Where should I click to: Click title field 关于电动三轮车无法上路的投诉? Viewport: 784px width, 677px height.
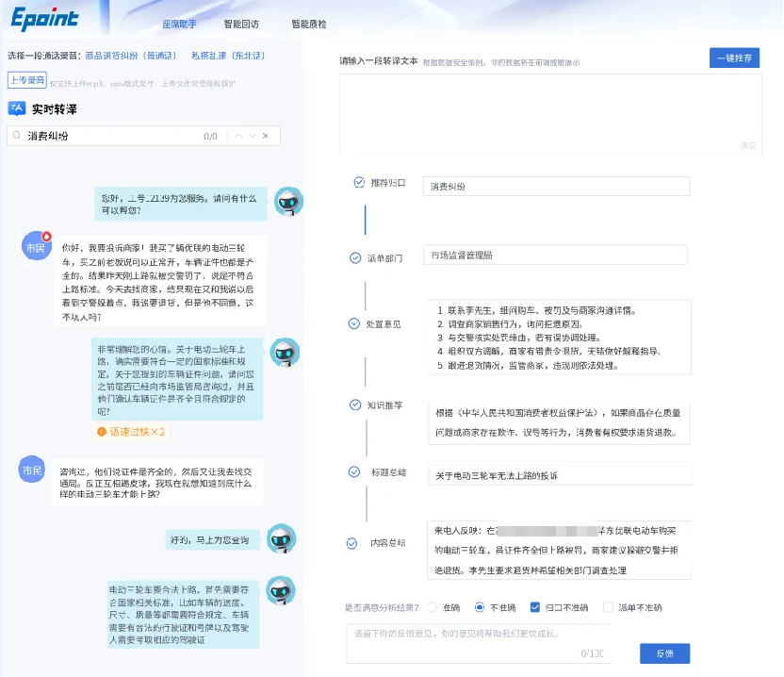[560, 475]
